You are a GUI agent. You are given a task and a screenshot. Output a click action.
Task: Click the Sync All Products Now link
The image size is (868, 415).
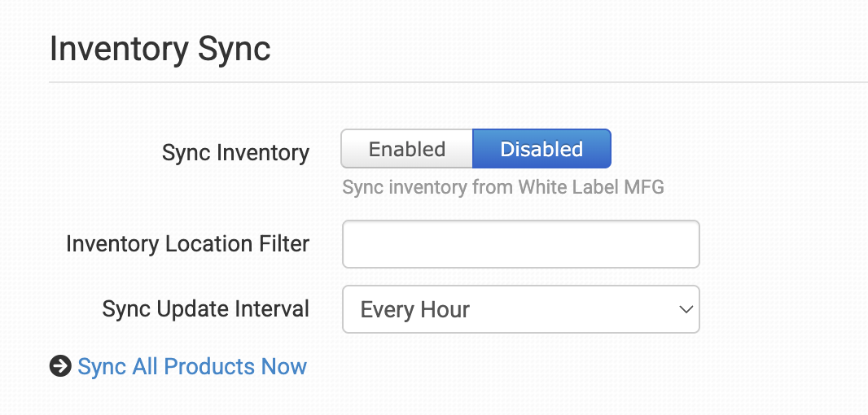[x=192, y=367]
